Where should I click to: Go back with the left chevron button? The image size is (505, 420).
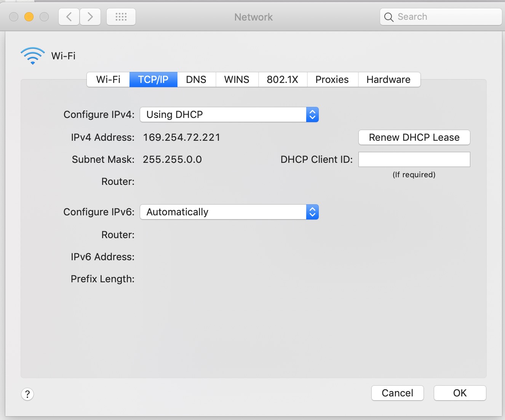[x=69, y=17]
